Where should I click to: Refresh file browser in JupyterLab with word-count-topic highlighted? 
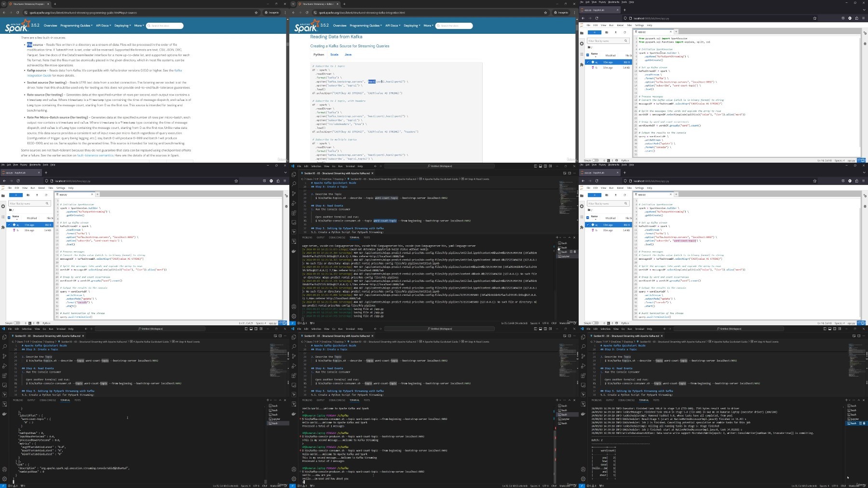pos(624,195)
